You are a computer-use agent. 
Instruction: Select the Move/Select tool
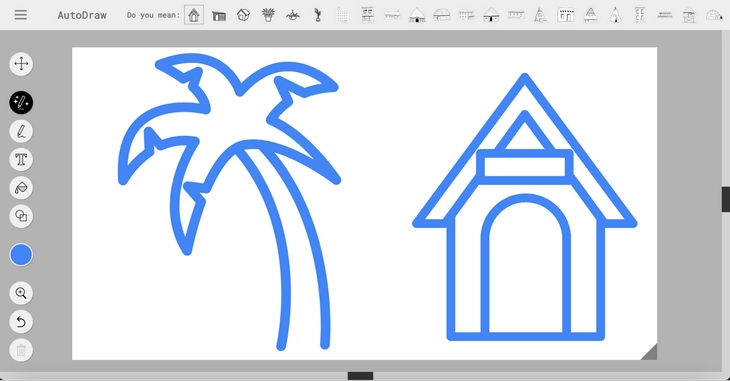click(x=21, y=64)
